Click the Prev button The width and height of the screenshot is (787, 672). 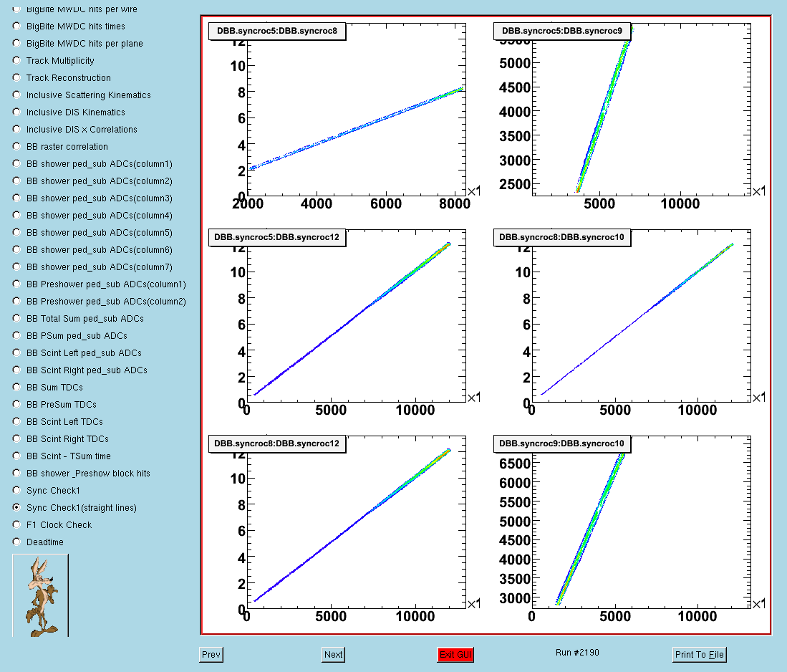pos(211,654)
